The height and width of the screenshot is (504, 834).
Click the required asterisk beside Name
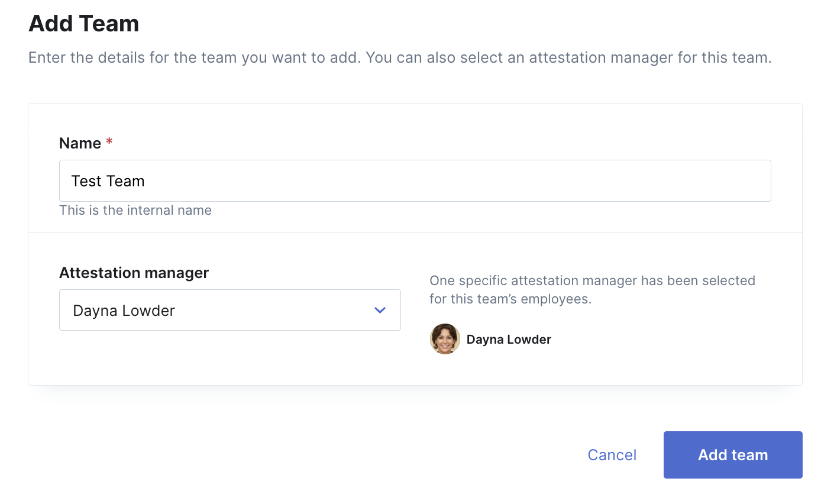point(109,142)
